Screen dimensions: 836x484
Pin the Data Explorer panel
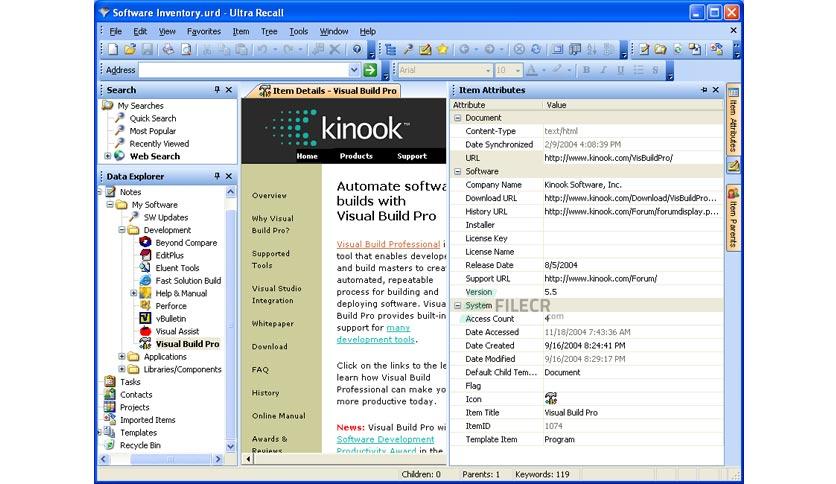(x=217, y=176)
